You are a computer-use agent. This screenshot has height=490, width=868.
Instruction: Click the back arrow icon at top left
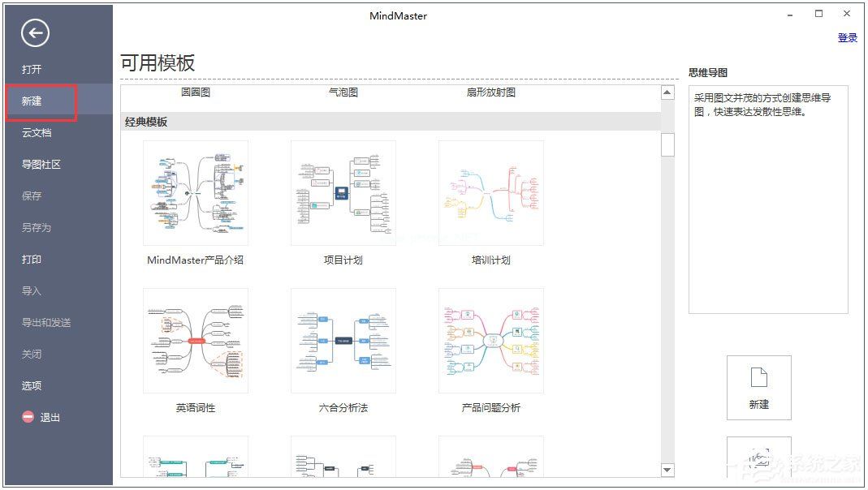[33, 33]
